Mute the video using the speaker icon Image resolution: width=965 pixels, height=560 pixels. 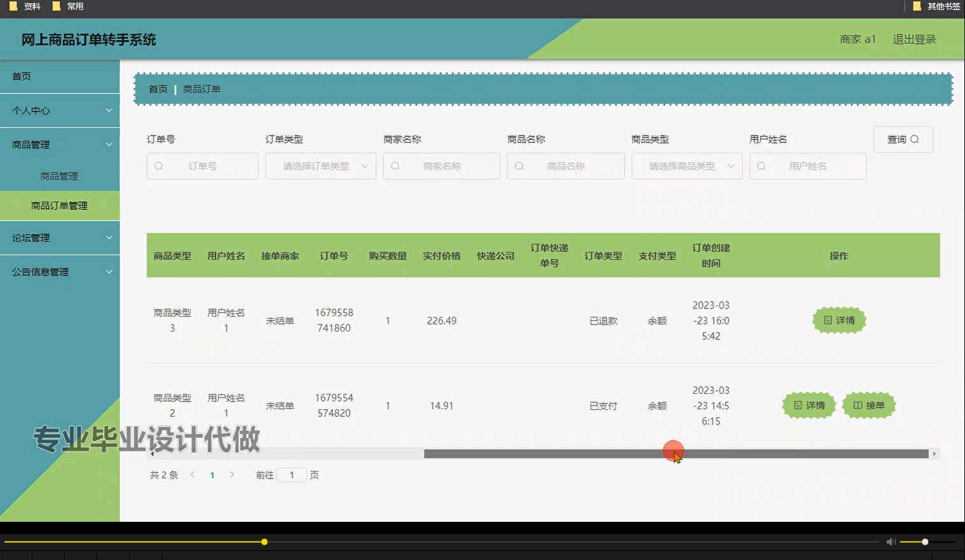coord(891,542)
